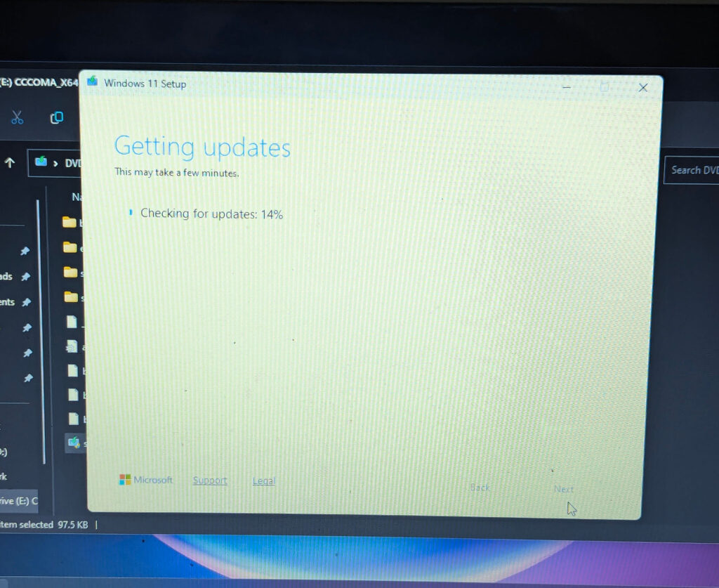Click the pin icon beside the 'ents' item
This screenshot has width=719, height=588.
tap(27, 302)
